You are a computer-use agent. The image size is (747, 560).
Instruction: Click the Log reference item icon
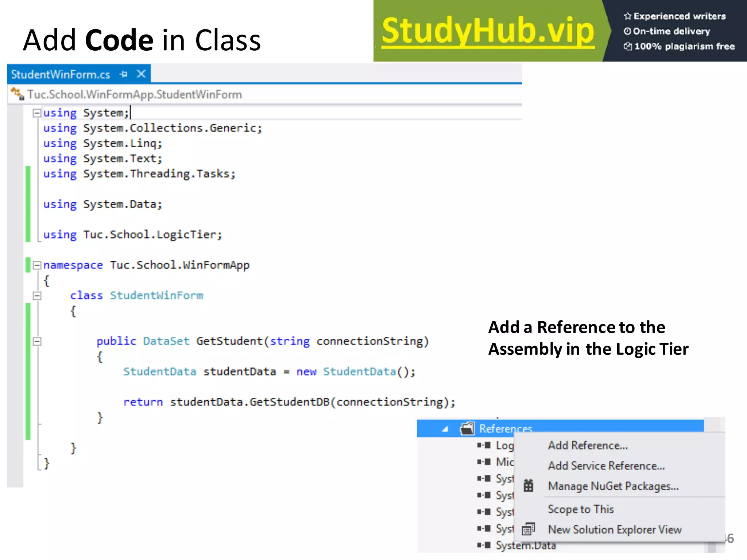484,445
